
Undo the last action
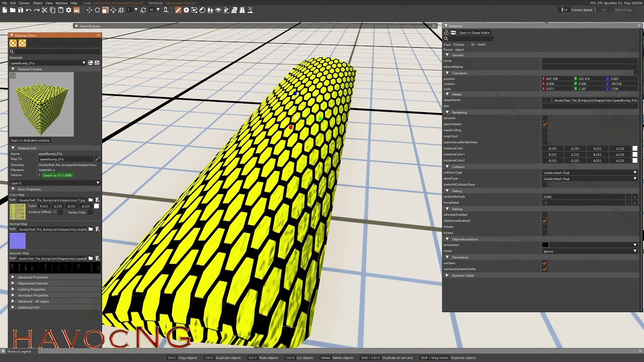pos(29,10)
